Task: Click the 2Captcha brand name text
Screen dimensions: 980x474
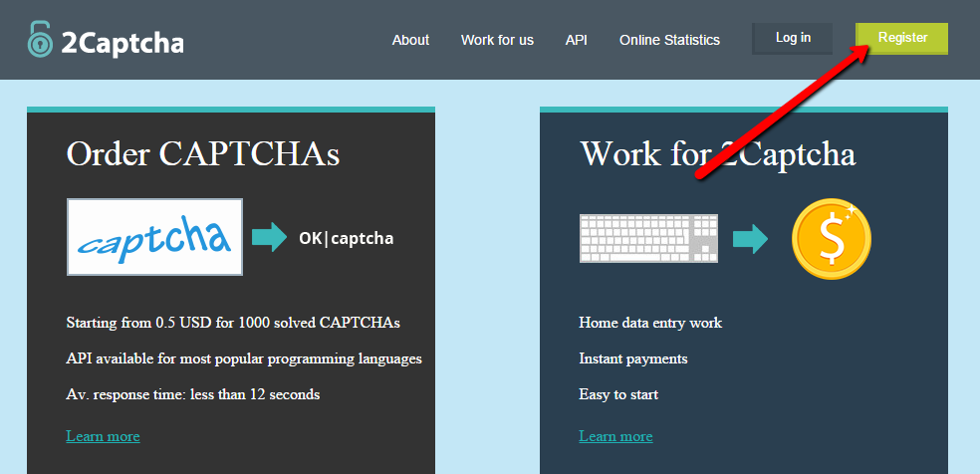Action: point(122,43)
